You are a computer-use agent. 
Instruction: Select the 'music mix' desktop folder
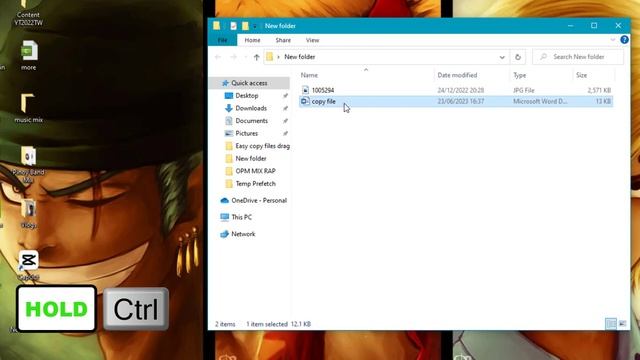[x=28, y=108]
